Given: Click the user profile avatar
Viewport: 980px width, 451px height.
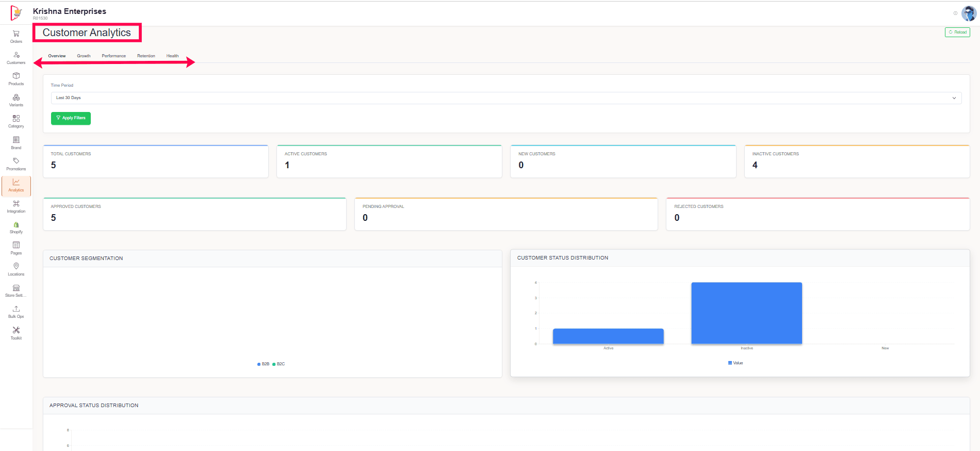Looking at the screenshot, I should point(969,13).
